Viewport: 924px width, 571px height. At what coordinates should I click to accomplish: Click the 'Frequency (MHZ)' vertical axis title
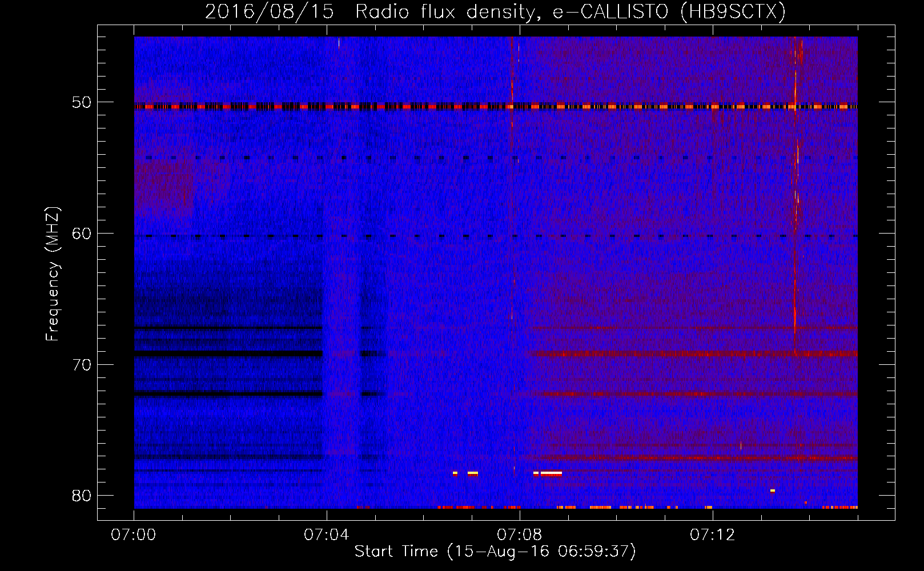53,274
